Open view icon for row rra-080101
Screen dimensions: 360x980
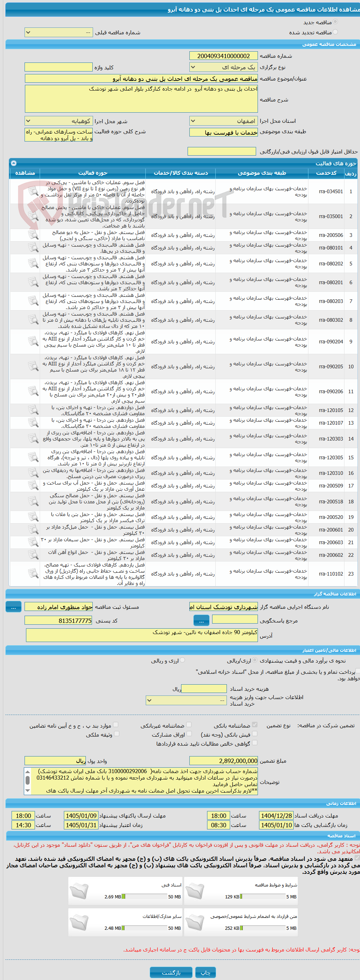coord(34,248)
